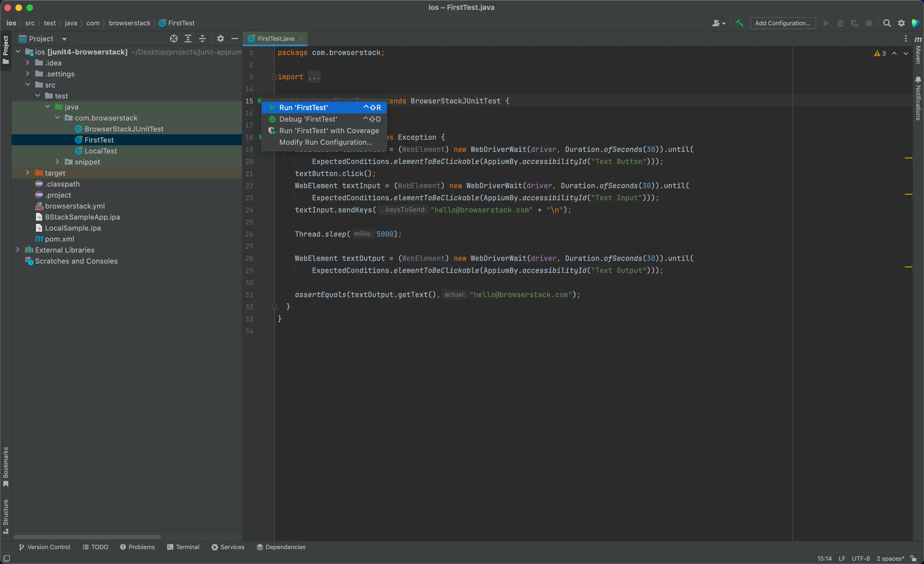Open the Project view dropdown

[64, 39]
